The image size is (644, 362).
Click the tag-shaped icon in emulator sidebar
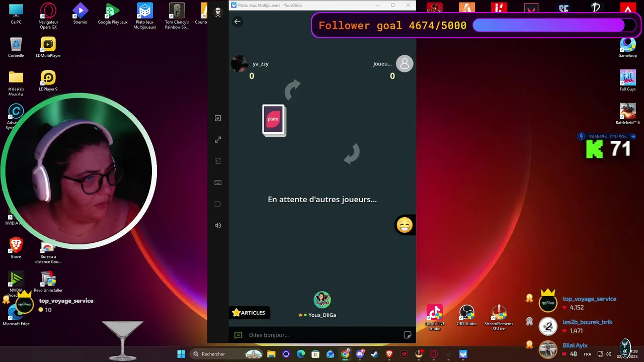218,204
